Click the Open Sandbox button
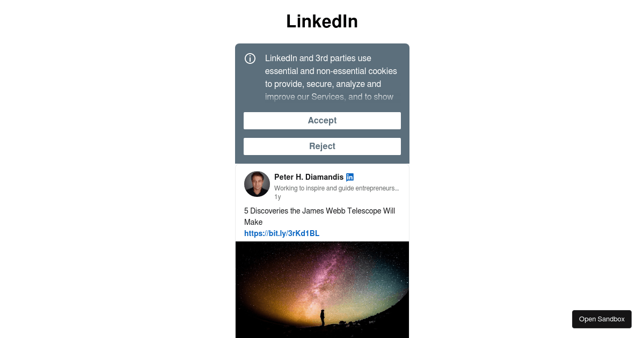This screenshot has height=338, width=644. click(x=602, y=319)
